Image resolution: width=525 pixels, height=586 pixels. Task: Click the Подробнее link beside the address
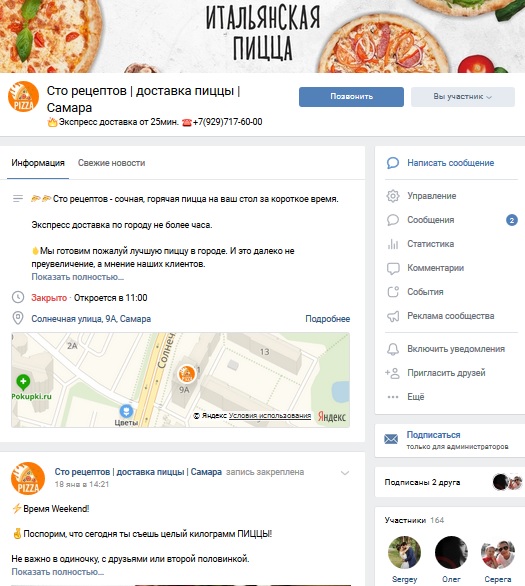tap(328, 319)
